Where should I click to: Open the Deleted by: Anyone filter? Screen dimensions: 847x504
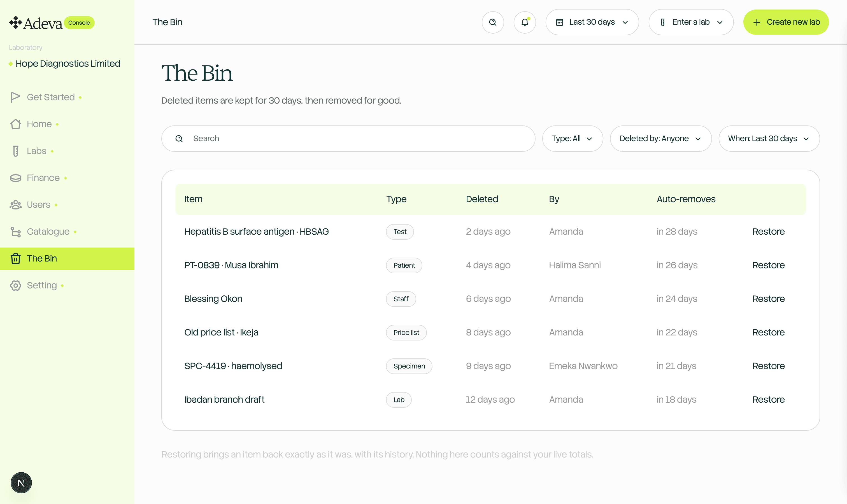click(660, 139)
